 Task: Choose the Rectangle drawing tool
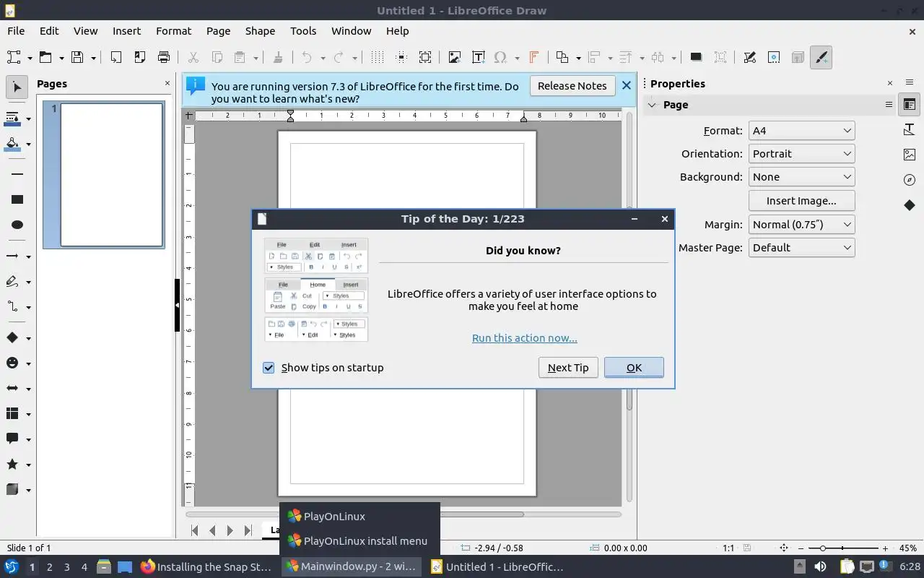(17, 199)
